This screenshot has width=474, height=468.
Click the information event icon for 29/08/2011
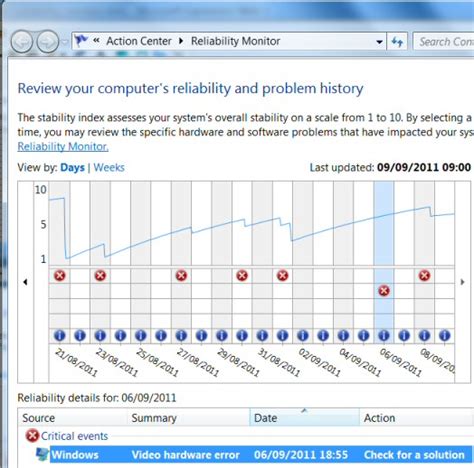pos(222,335)
